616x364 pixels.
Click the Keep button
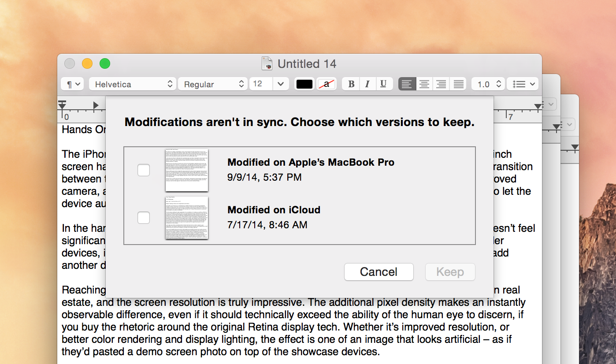click(450, 272)
